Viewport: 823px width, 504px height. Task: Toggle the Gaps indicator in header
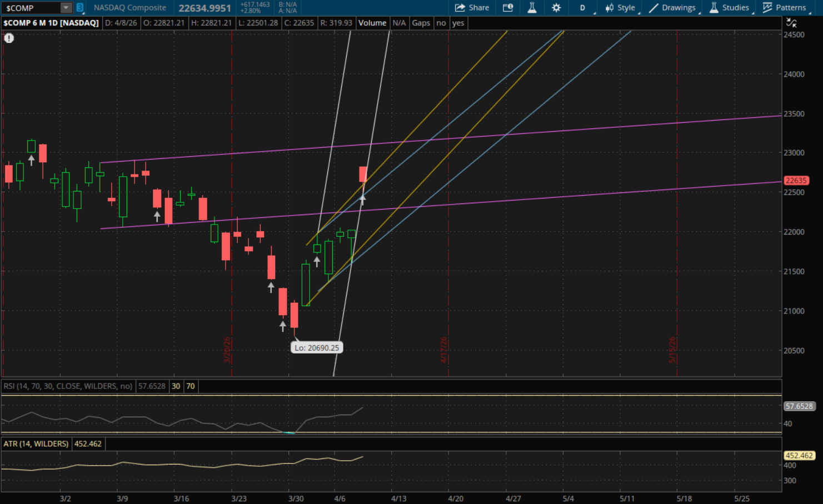[x=421, y=23]
